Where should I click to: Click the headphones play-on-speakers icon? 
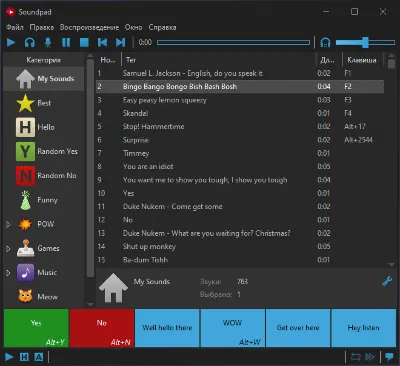(x=30, y=42)
